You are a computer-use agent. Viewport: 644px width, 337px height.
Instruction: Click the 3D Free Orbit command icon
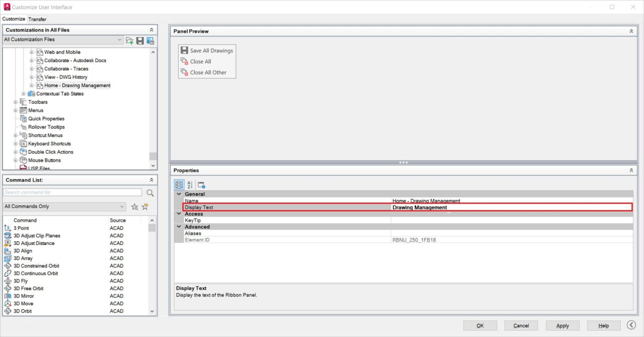pos(8,288)
